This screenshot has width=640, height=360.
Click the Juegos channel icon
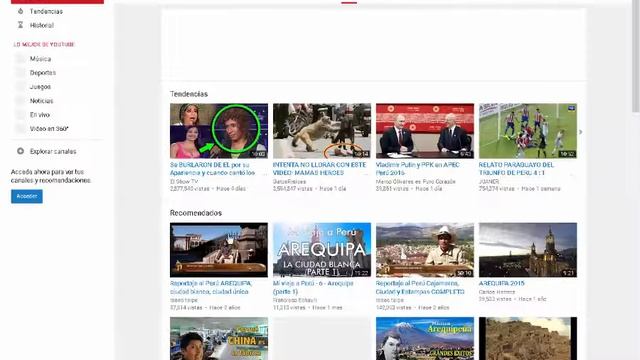pyautogui.click(x=20, y=87)
